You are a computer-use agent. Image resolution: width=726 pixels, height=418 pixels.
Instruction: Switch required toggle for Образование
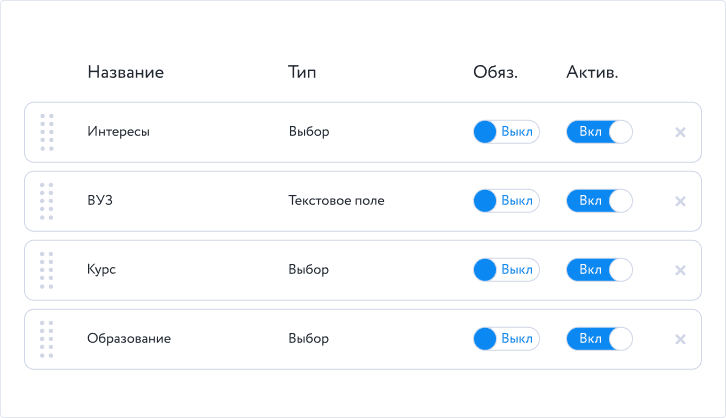click(x=506, y=339)
